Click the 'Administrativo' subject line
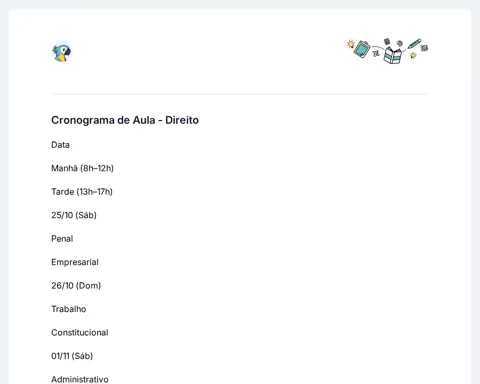The width and height of the screenshot is (480, 384). 80,379
